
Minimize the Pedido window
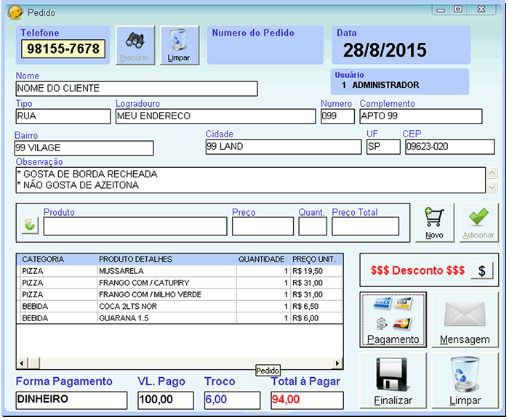(x=441, y=10)
